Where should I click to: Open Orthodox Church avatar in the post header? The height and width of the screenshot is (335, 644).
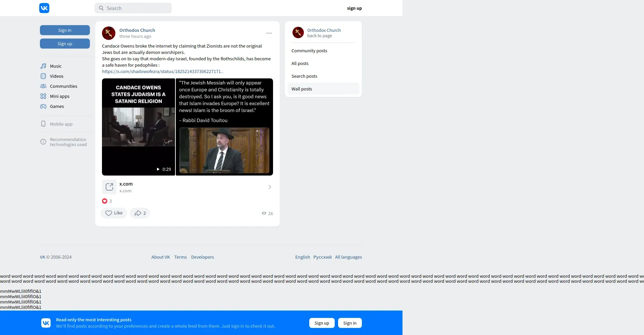(109, 33)
